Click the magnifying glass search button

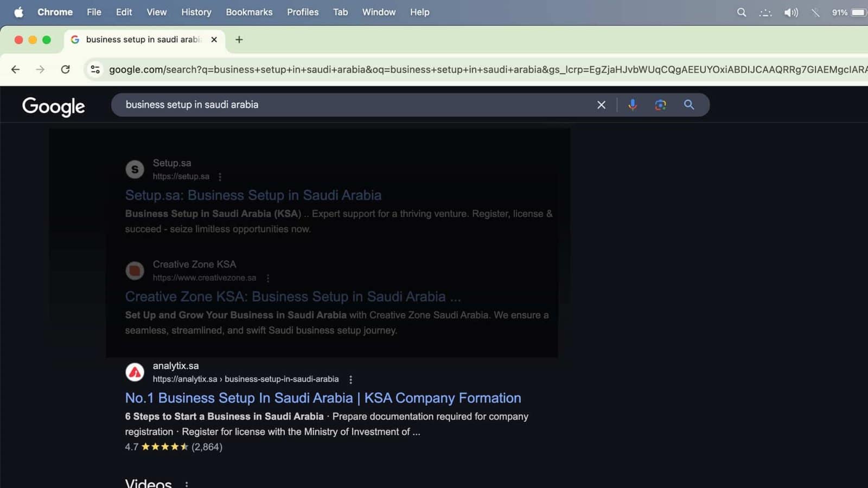pyautogui.click(x=689, y=105)
